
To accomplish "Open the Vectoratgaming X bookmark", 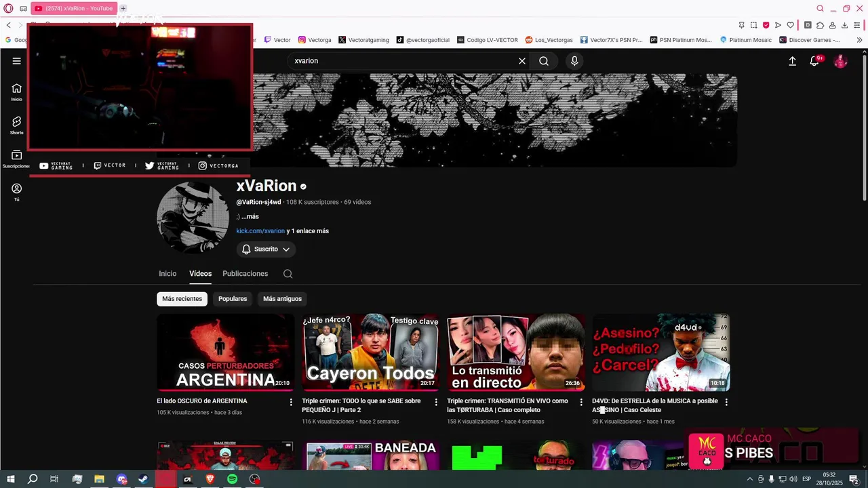I will click(x=363, y=40).
